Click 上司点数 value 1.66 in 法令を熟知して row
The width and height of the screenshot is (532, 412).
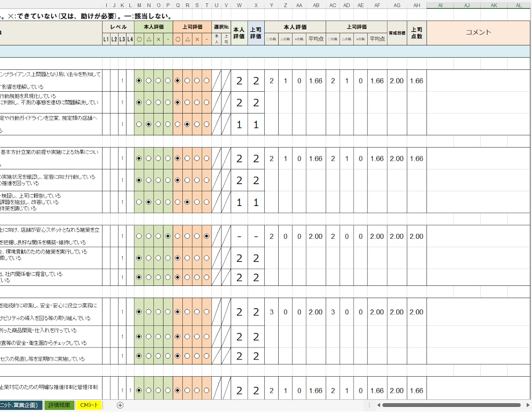click(416, 81)
